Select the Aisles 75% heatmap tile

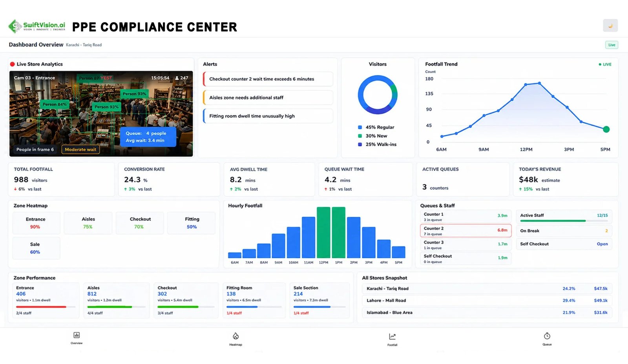pyautogui.click(x=88, y=223)
